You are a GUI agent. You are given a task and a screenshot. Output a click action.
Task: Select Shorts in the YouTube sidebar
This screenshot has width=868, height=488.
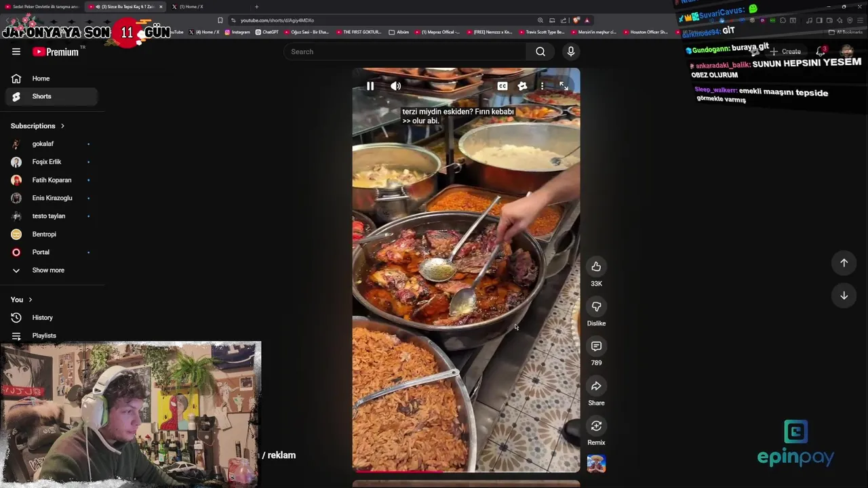(52, 96)
